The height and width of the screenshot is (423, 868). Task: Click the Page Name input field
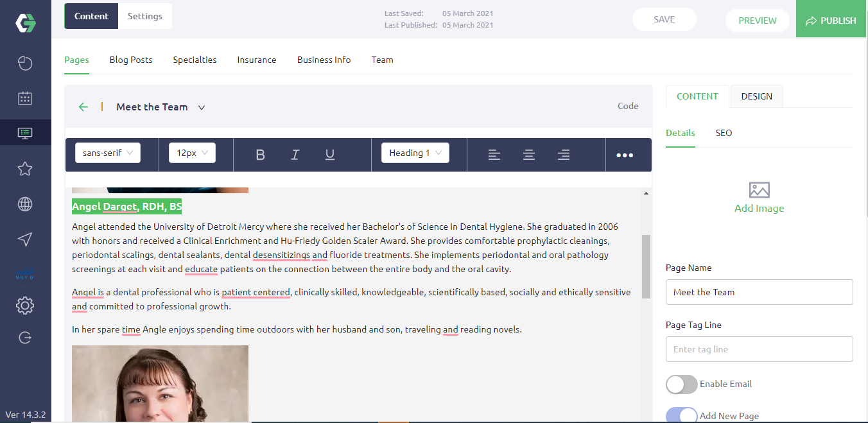[x=759, y=292]
